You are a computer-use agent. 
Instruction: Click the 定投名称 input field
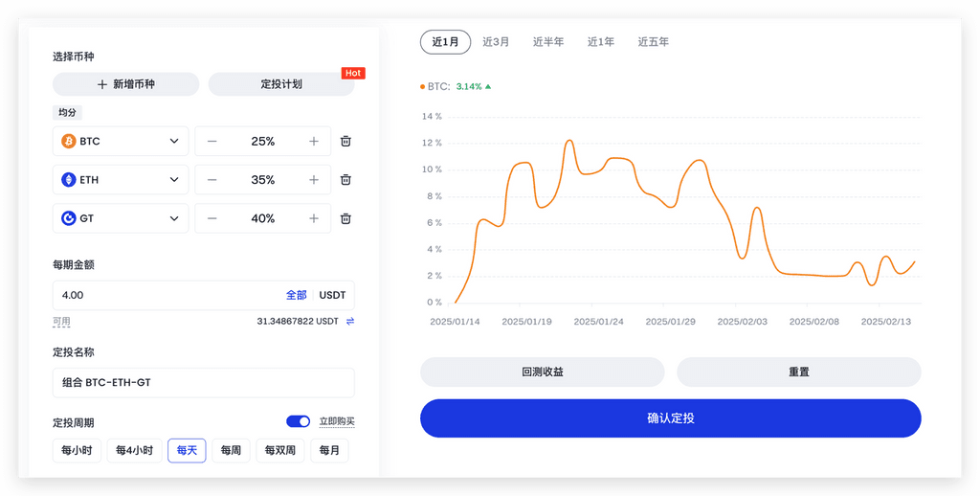(x=203, y=382)
